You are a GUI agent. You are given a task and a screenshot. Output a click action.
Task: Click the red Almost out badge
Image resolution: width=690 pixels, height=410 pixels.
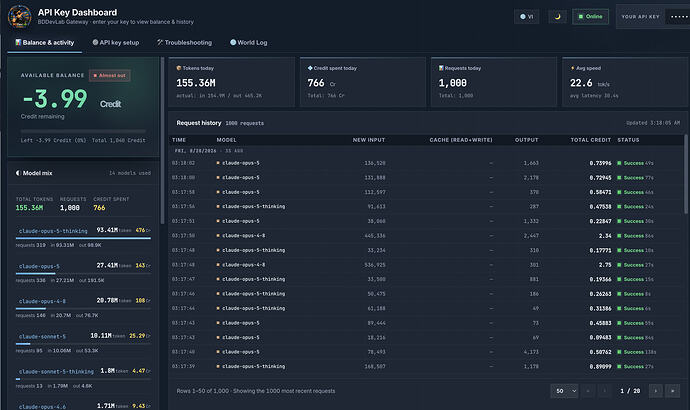[110, 76]
